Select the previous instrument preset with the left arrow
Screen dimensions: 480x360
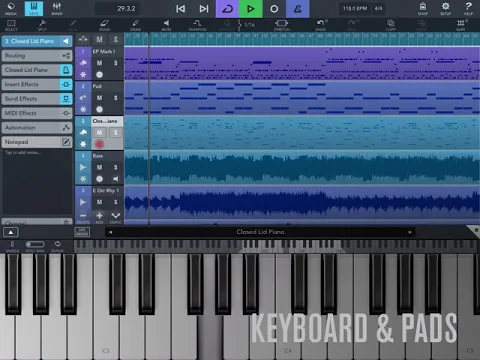(x=110, y=232)
